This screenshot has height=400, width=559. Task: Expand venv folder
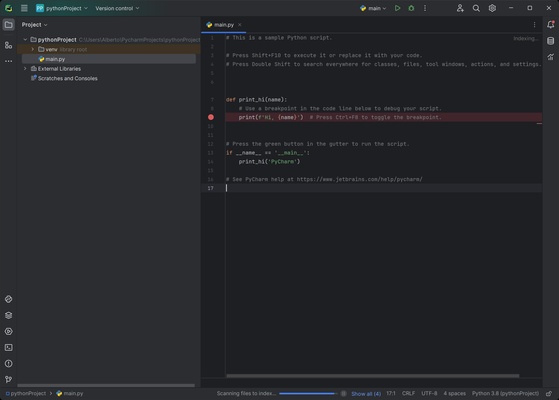(33, 49)
